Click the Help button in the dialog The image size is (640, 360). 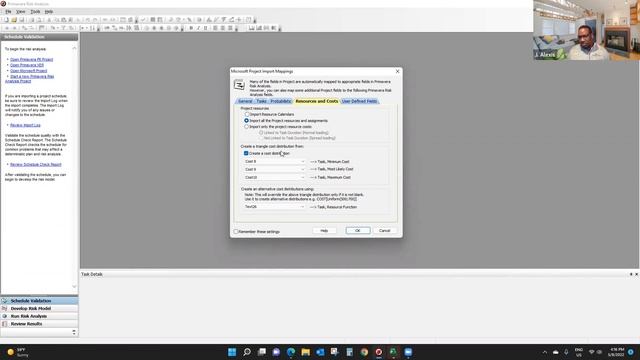[x=324, y=231]
